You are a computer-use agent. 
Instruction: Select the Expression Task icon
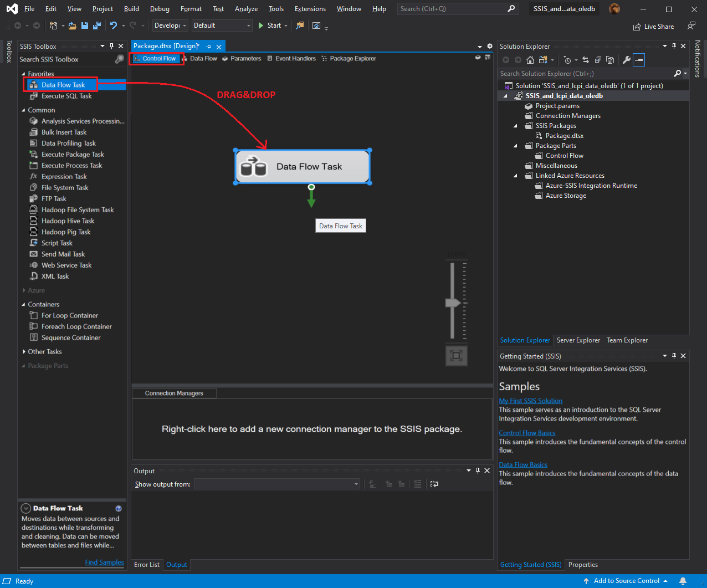point(34,176)
